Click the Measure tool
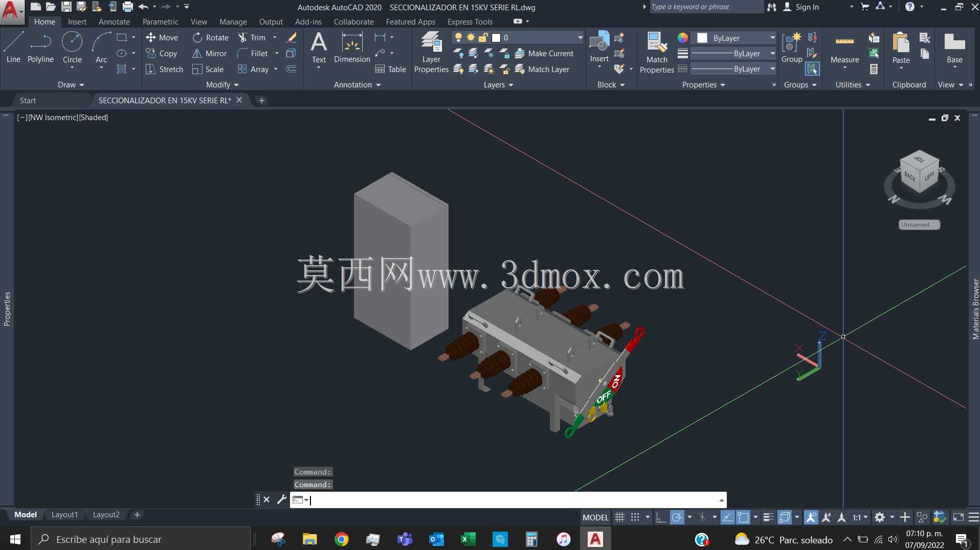Image resolution: width=980 pixels, height=550 pixels. click(844, 47)
